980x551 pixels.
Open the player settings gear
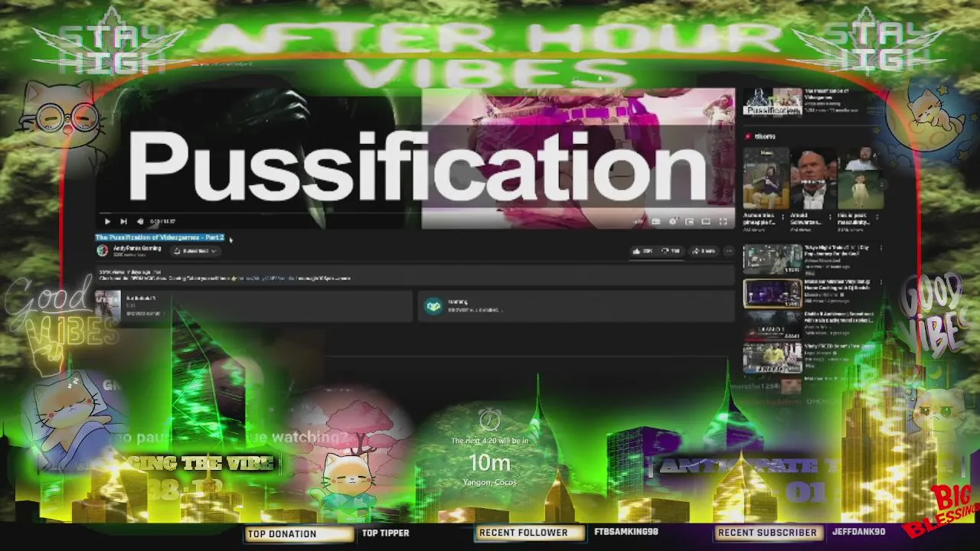[x=673, y=222]
